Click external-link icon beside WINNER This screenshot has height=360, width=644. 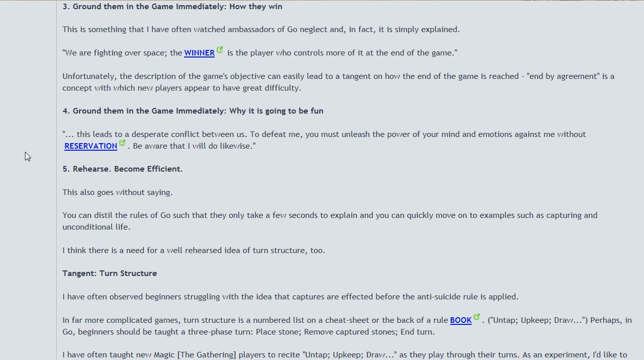pos(220,50)
